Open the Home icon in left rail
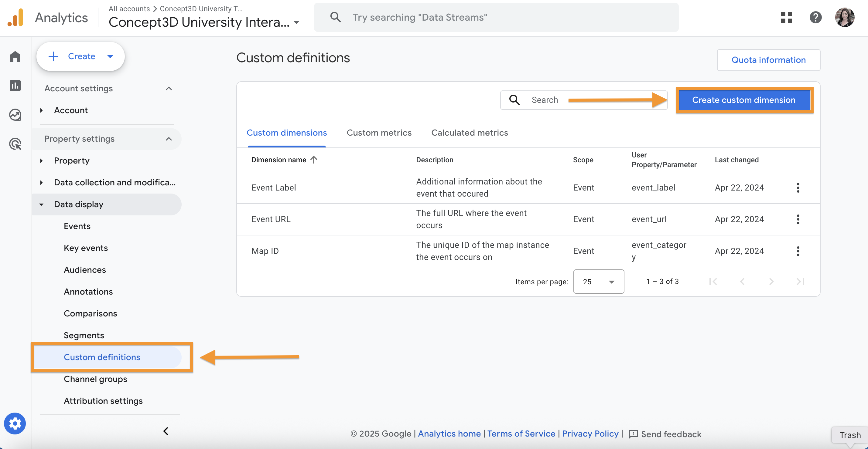The width and height of the screenshot is (868, 449). coord(15,56)
